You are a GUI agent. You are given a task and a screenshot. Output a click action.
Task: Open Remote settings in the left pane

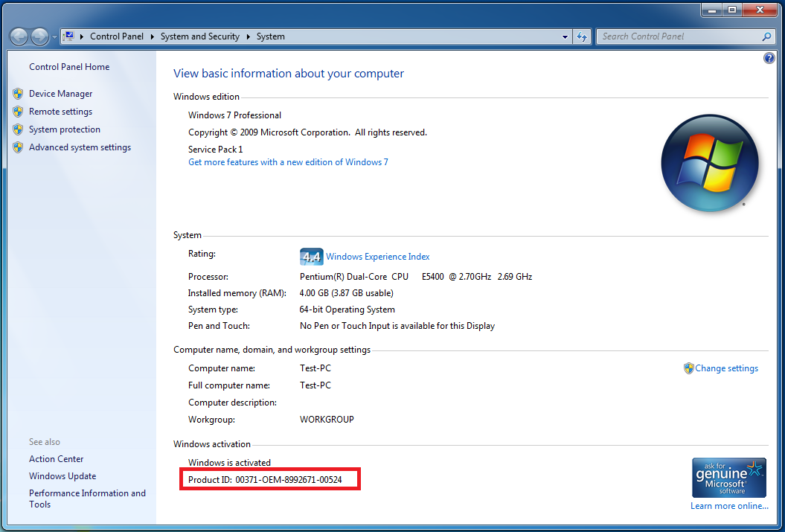tap(60, 112)
